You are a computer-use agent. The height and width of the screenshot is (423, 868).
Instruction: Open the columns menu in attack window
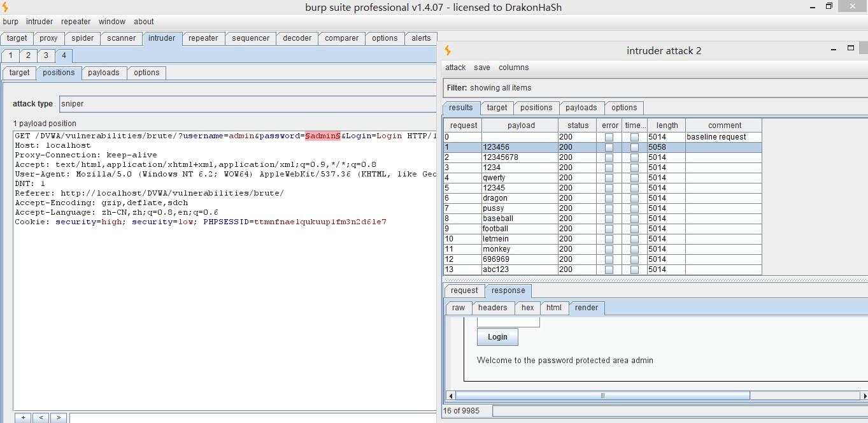pos(513,68)
